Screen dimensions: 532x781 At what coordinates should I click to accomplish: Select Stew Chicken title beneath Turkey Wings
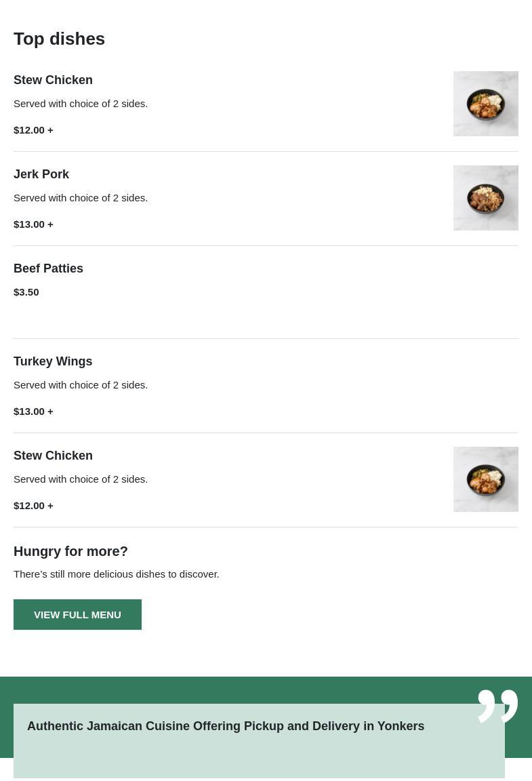pos(53,456)
